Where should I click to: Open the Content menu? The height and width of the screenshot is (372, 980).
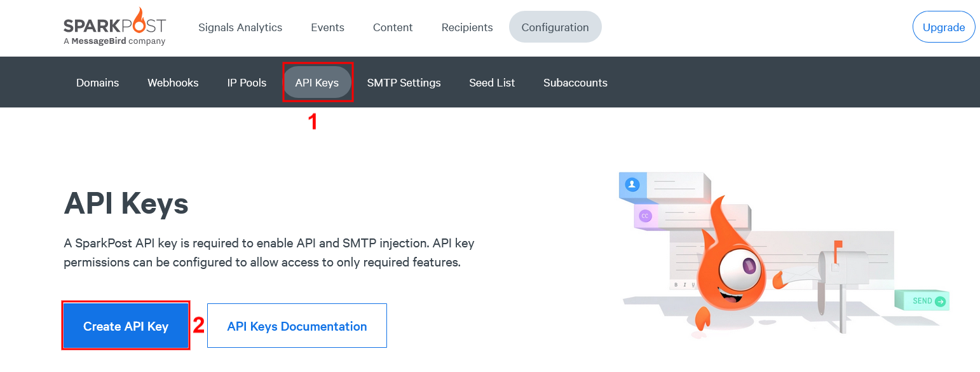pos(393,27)
